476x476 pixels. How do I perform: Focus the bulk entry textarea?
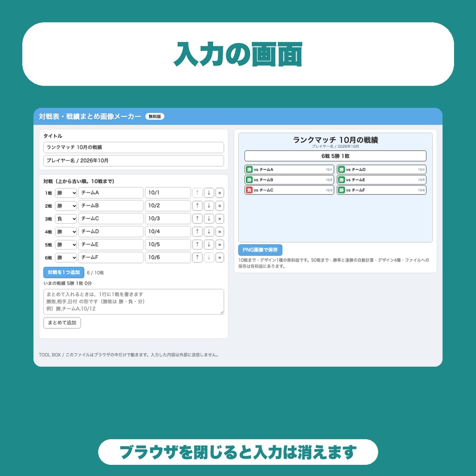point(133,301)
